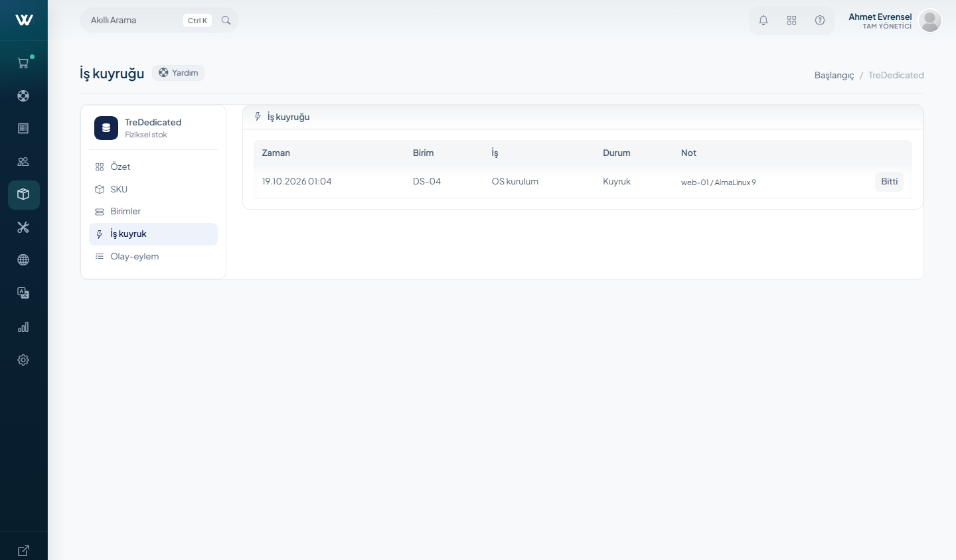Click the magnifier search icon
This screenshot has height=560, width=956.
pos(226,21)
